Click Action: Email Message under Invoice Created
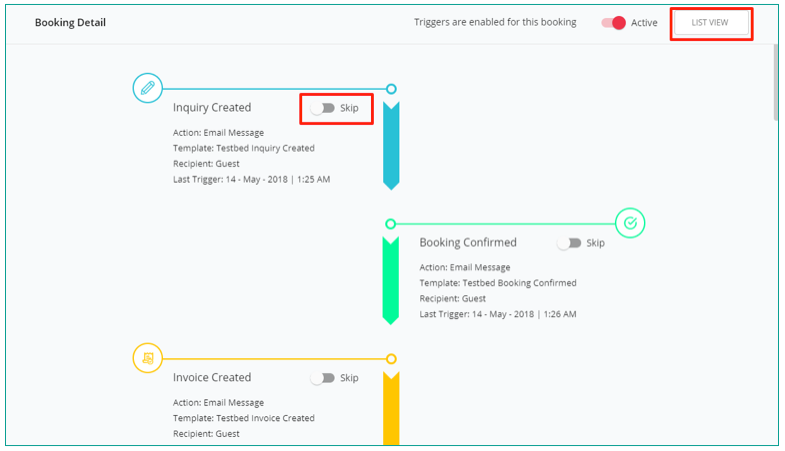The width and height of the screenshot is (785, 451). pyautogui.click(x=218, y=402)
